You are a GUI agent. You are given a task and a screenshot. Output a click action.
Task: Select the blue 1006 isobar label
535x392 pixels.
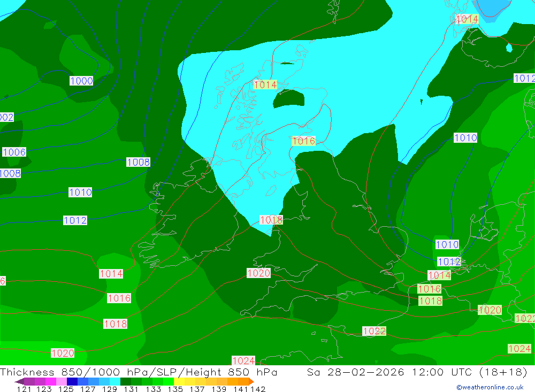[x=14, y=152]
